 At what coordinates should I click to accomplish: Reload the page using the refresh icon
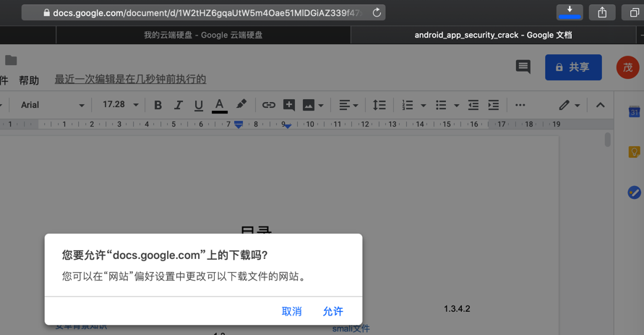tap(377, 13)
